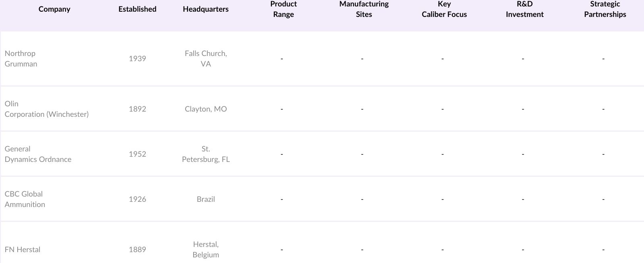Click the Established column header
The height and width of the screenshot is (263, 644).
137,9
